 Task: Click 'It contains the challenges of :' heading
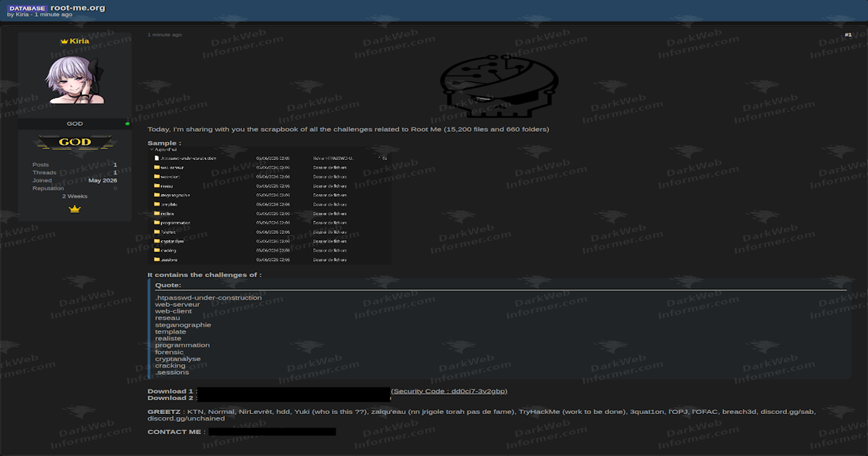point(205,275)
